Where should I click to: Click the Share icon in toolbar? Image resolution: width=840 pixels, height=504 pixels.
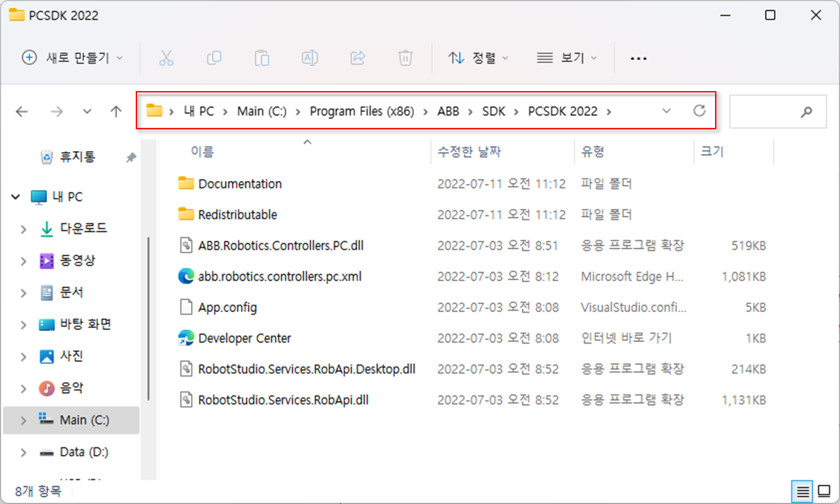point(358,58)
